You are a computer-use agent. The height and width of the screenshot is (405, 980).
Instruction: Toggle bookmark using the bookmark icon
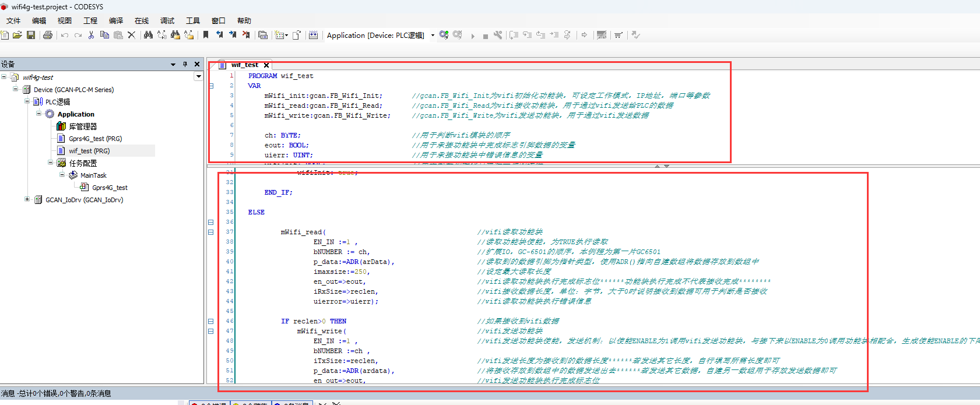[205, 35]
